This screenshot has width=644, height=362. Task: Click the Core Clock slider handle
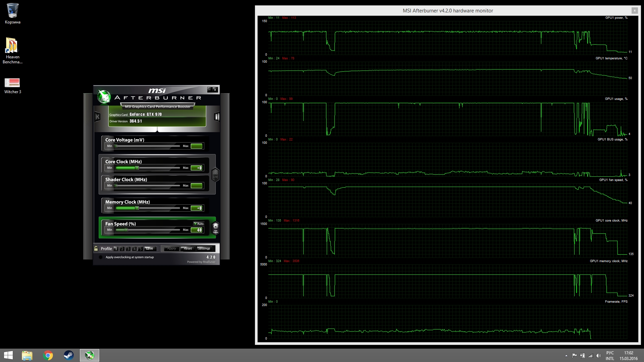pos(137,168)
